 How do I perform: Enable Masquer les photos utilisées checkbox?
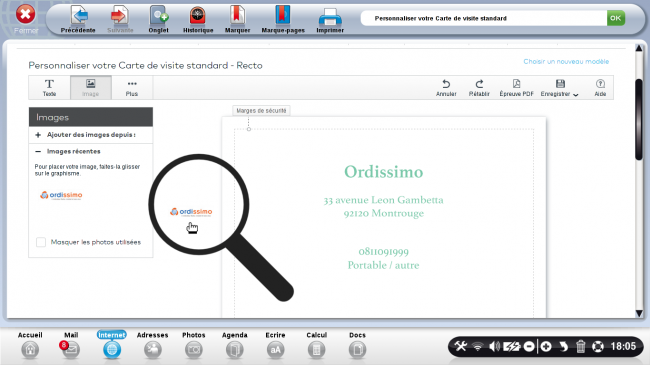[x=41, y=242]
